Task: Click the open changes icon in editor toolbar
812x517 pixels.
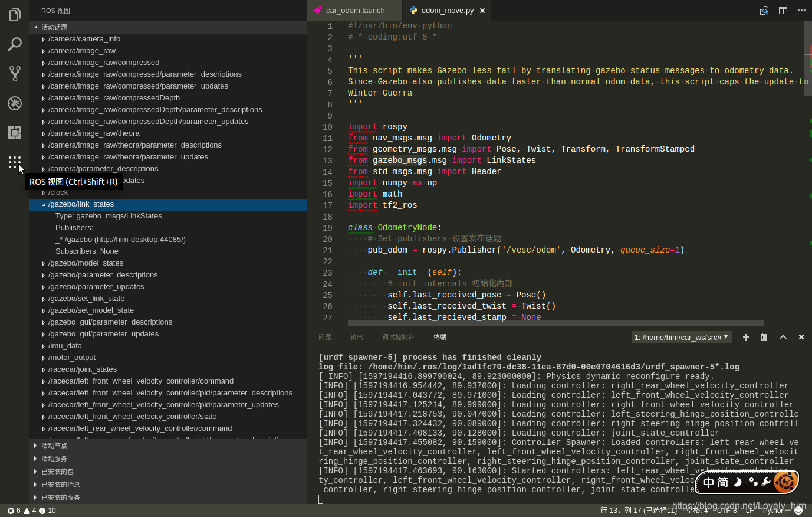Action: (764, 11)
